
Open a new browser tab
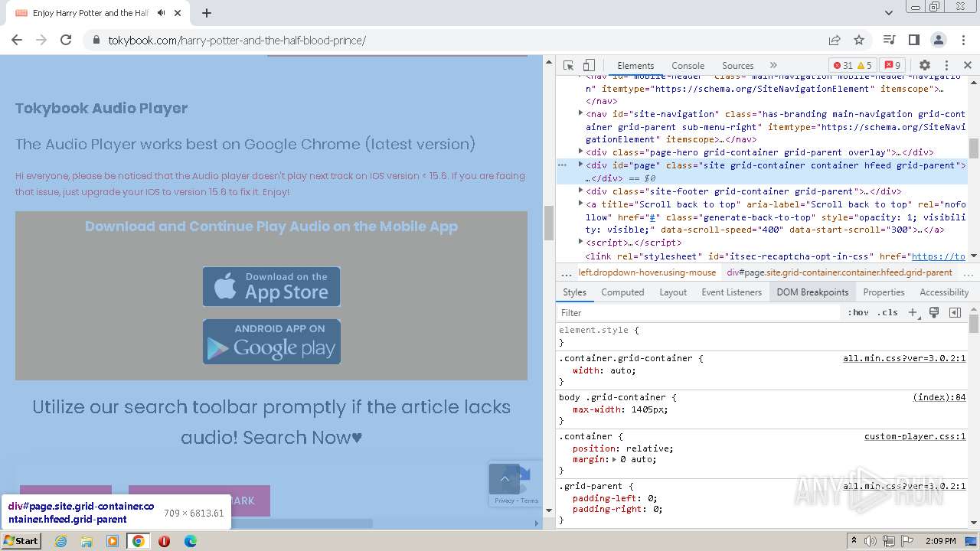tap(207, 13)
